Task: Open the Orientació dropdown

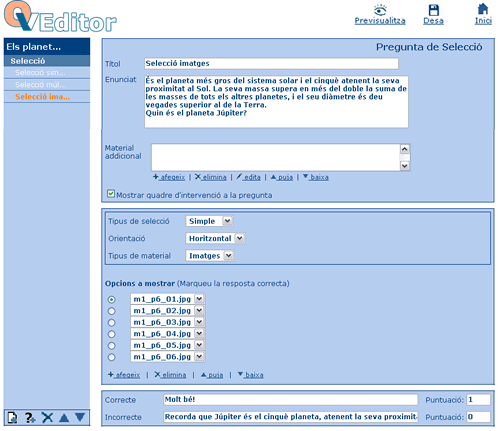Action: [215, 238]
